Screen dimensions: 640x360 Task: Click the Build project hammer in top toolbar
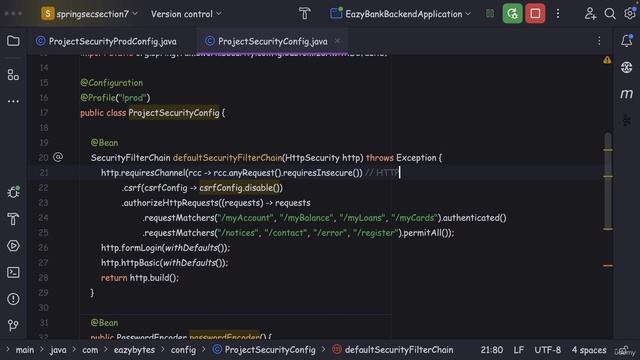pos(304,14)
